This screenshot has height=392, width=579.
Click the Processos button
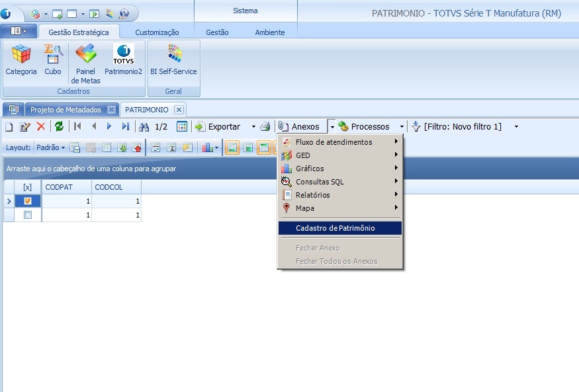[x=365, y=127]
